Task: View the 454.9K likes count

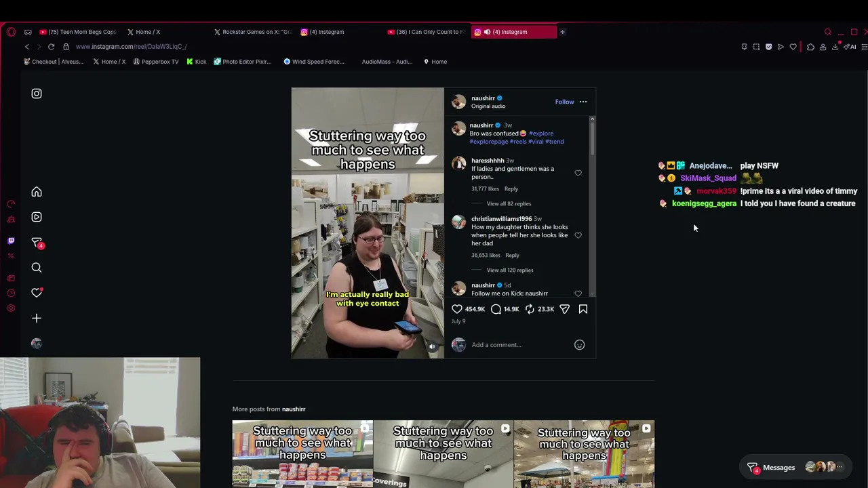Action: 475,309
